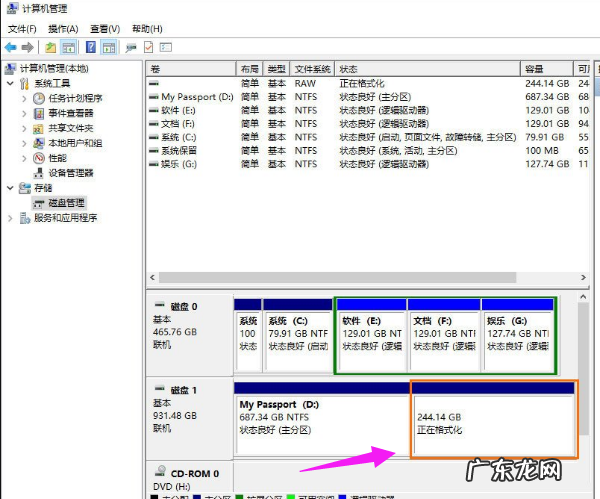Open the 文件(F) menu
Viewport: 600px width, 499px height.
(22, 29)
